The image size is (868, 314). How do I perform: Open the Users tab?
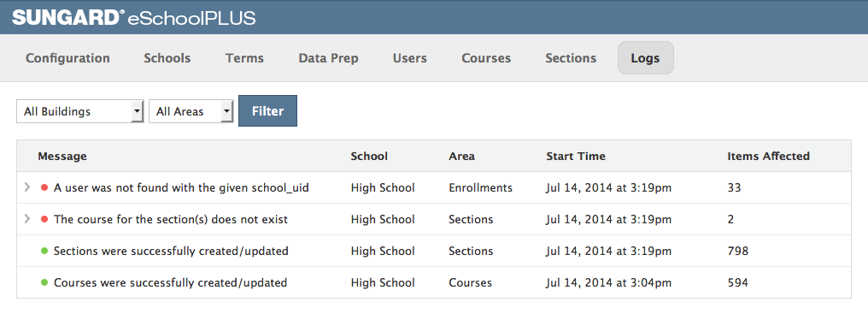coord(409,57)
